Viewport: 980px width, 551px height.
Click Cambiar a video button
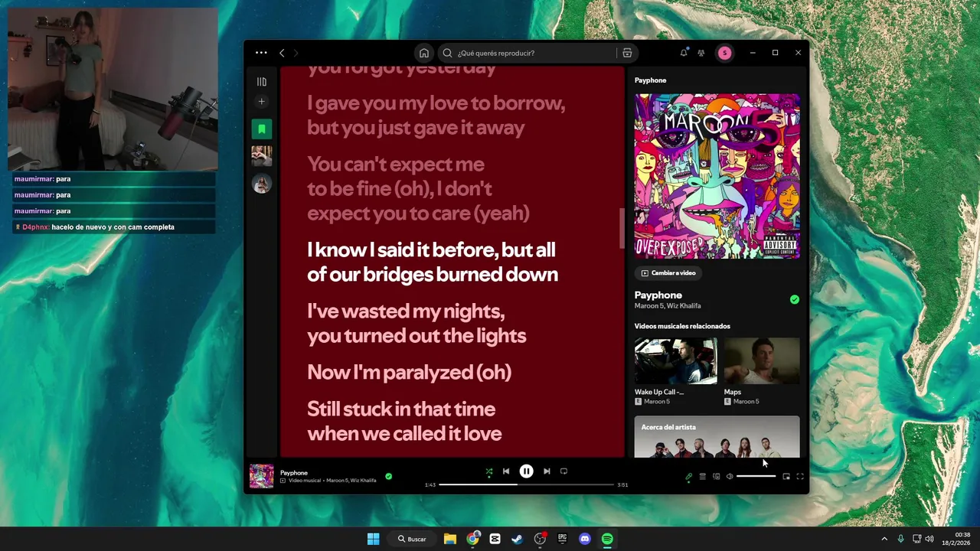[668, 272]
